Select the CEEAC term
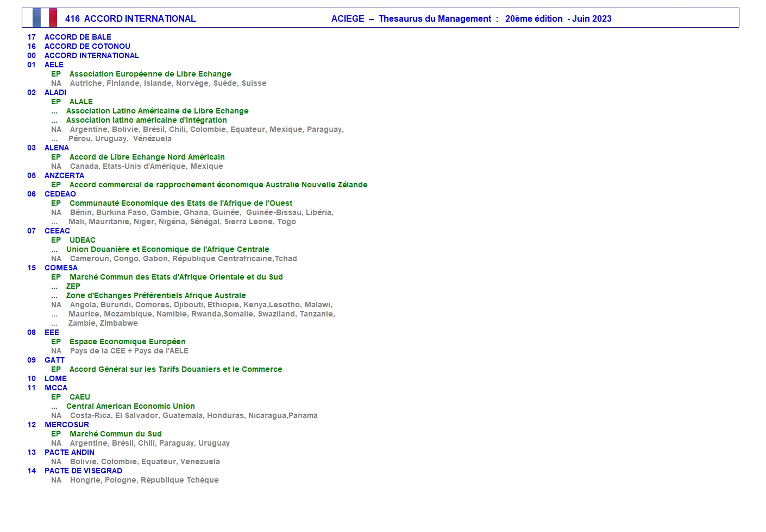 pos(57,231)
